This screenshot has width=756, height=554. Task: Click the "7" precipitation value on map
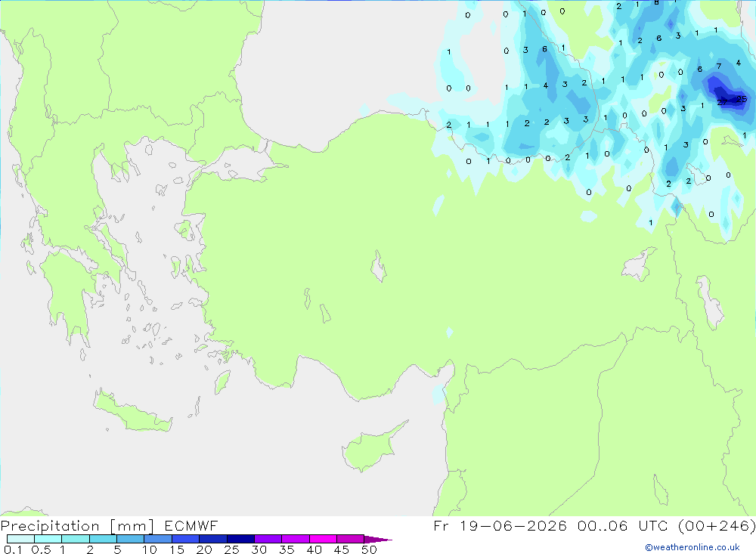click(x=719, y=66)
